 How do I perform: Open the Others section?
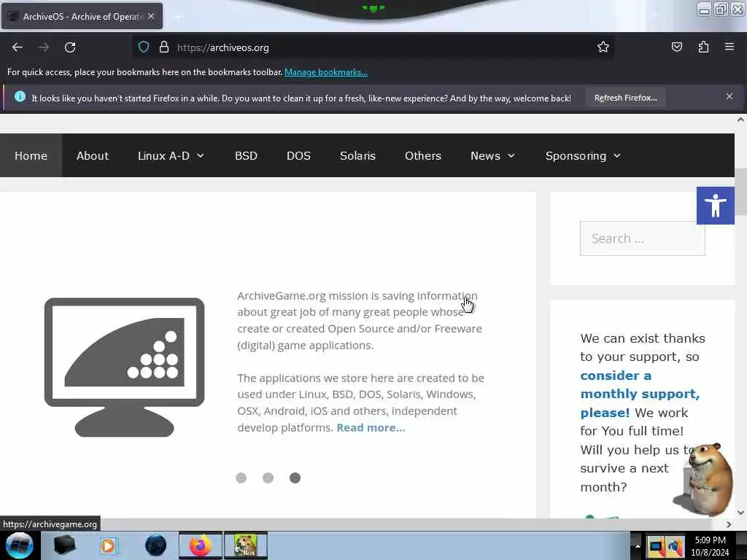[x=423, y=156]
